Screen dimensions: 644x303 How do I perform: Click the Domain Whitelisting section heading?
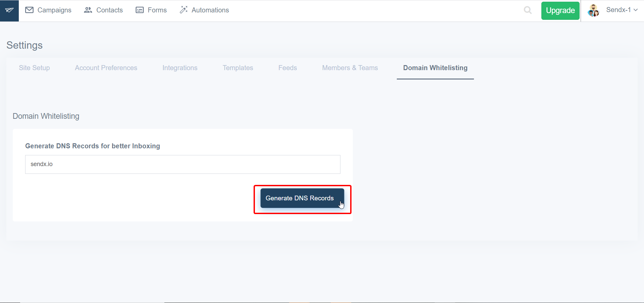[46, 116]
